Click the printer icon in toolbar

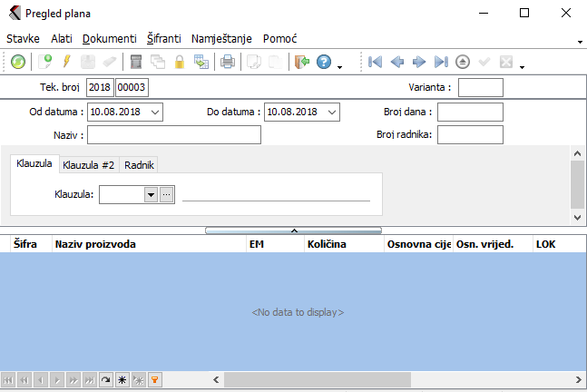click(228, 63)
